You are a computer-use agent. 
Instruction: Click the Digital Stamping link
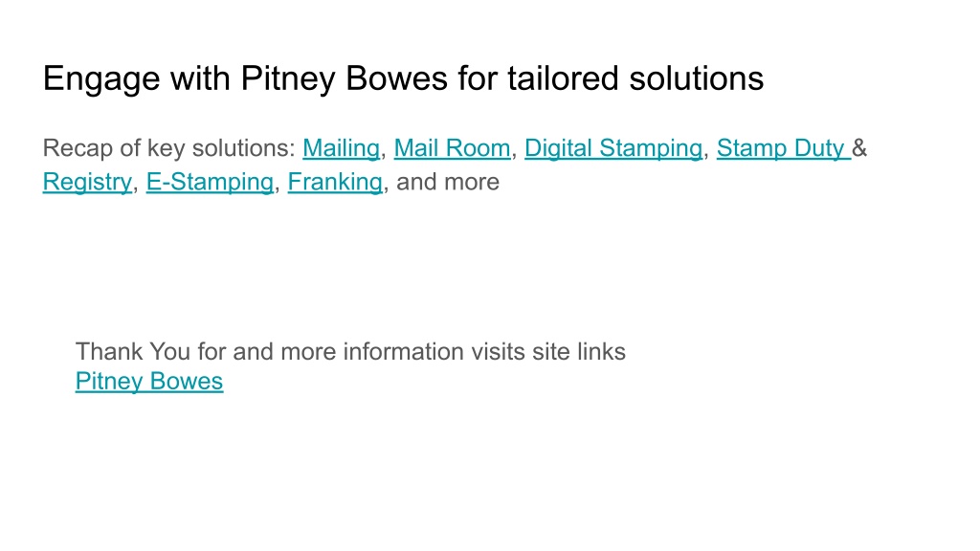[x=613, y=148]
